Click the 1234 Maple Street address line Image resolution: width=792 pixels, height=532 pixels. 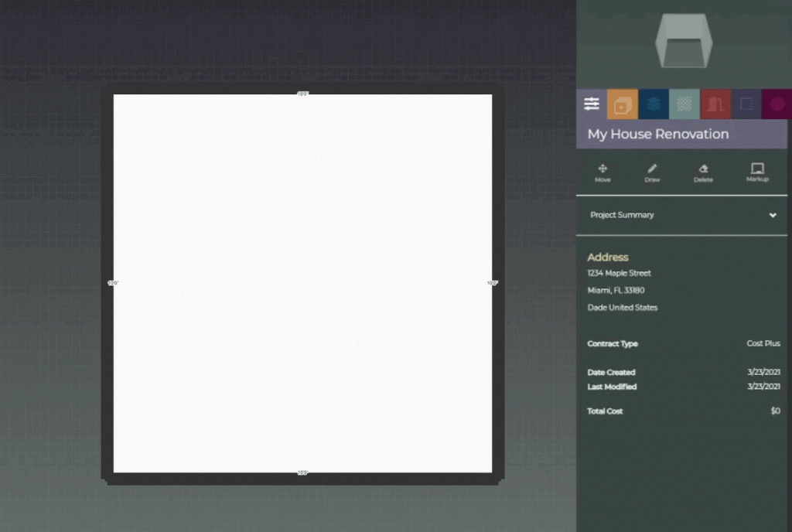[x=619, y=273]
